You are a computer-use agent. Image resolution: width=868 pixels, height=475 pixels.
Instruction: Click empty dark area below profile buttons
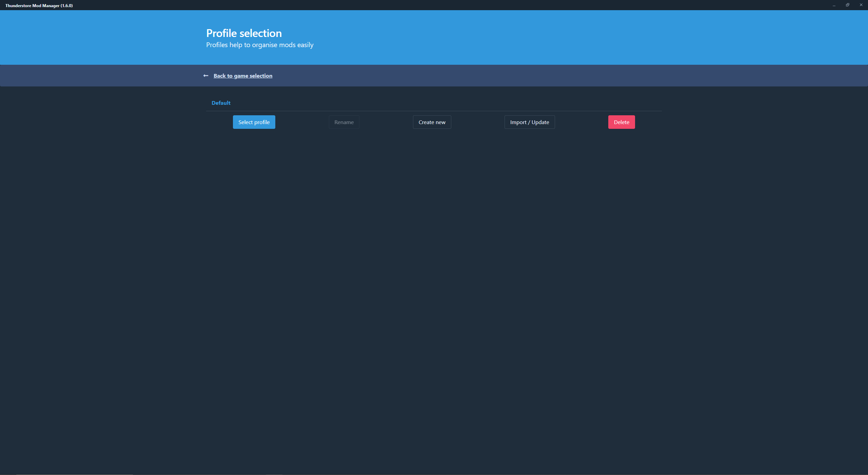[x=434, y=271]
